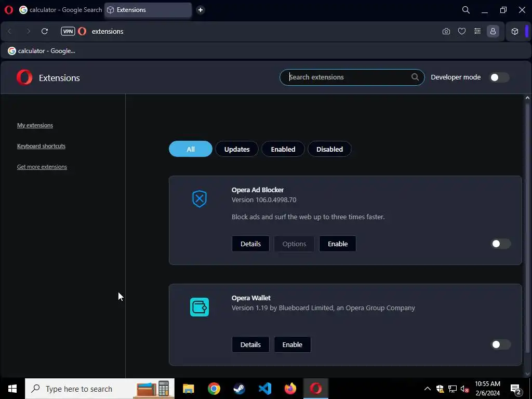532x399 pixels.
Task: Select the All filter tab
Action: 191,149
